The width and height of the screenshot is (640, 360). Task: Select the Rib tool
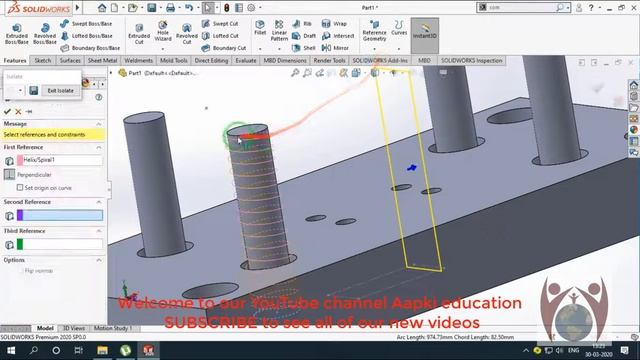[x=302, y=24]
